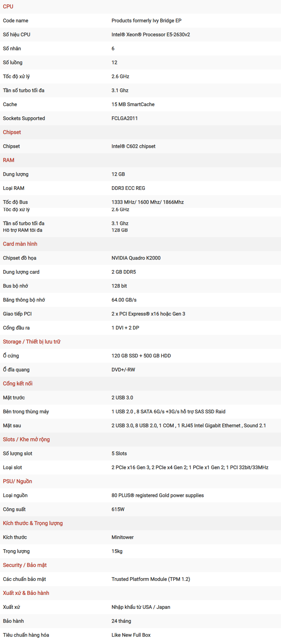Click the Card màn hình section heading
Screen dimensions: 281x644
(x=20, y=244)
